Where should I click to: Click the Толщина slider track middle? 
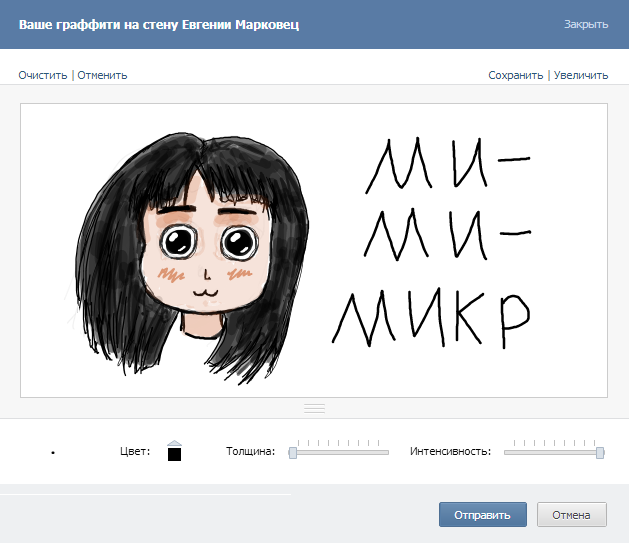[x=339, y=452]
